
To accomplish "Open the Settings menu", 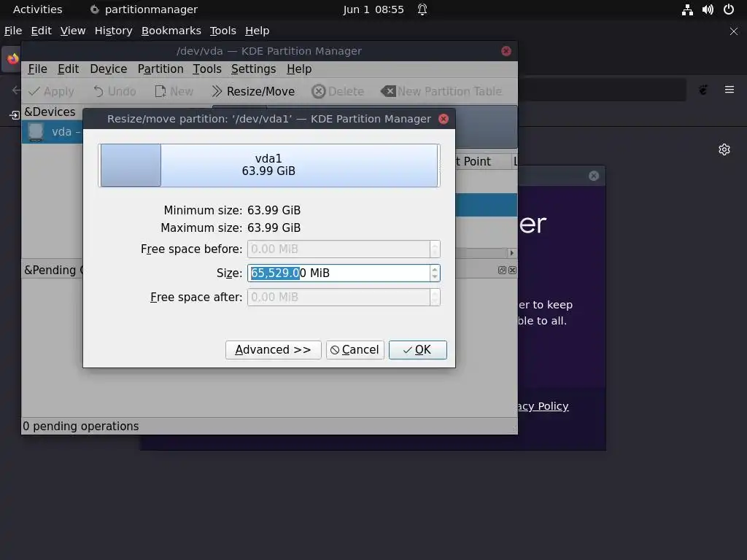I will pyautogui.click(x=253, y=69).
